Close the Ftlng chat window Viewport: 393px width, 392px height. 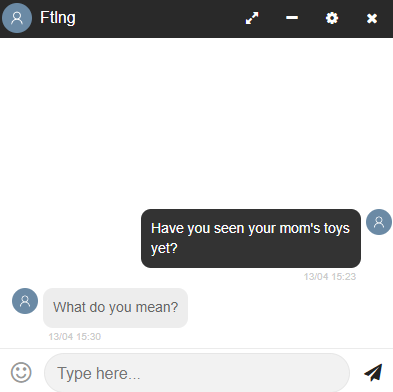[372, 18]
